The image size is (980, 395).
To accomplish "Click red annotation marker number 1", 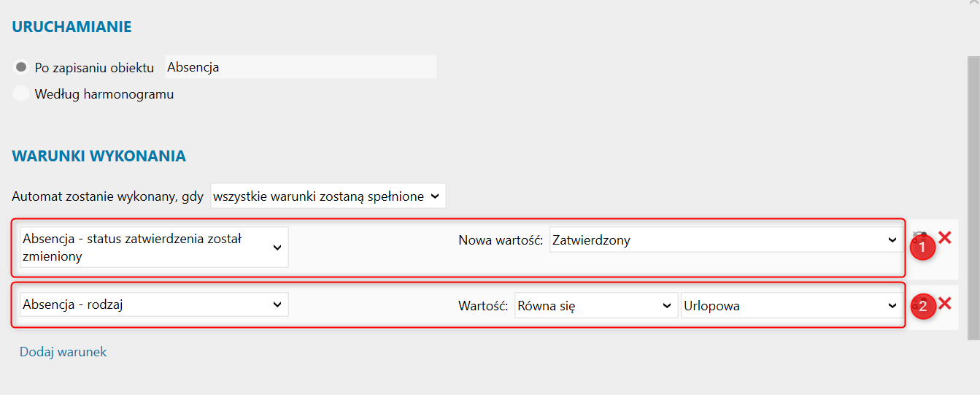I will point(923,248).
